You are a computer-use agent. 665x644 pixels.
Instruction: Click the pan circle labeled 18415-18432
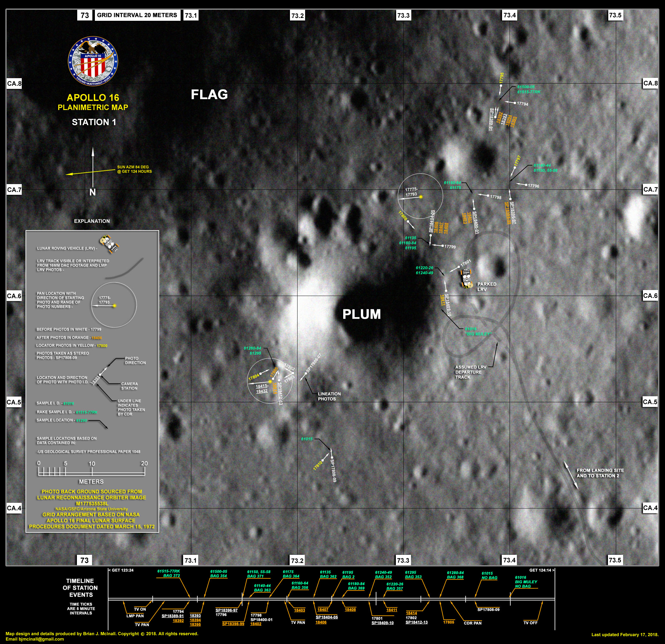(x=269, y=381)
